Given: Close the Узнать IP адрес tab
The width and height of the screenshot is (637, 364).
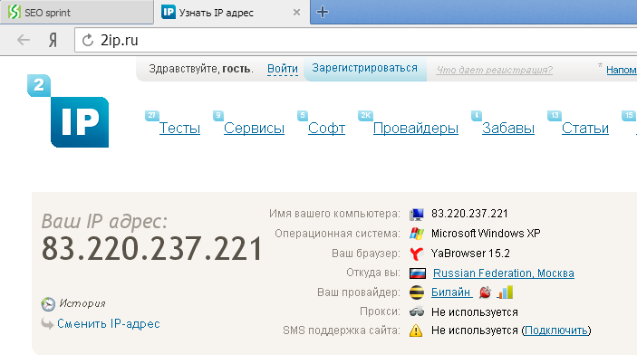Looking at the screenshot, I should click(296, 13).
